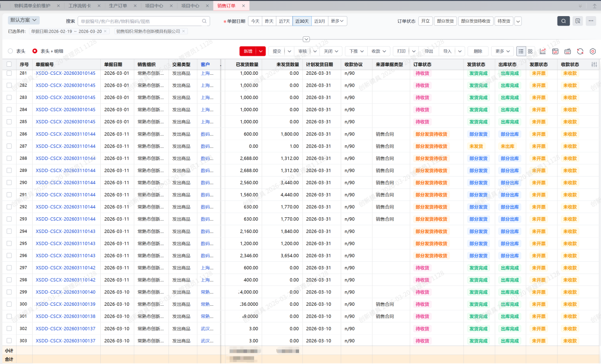Screen dimensions: 601x364
Task: Select the list view icon
Action: (521, 51)
